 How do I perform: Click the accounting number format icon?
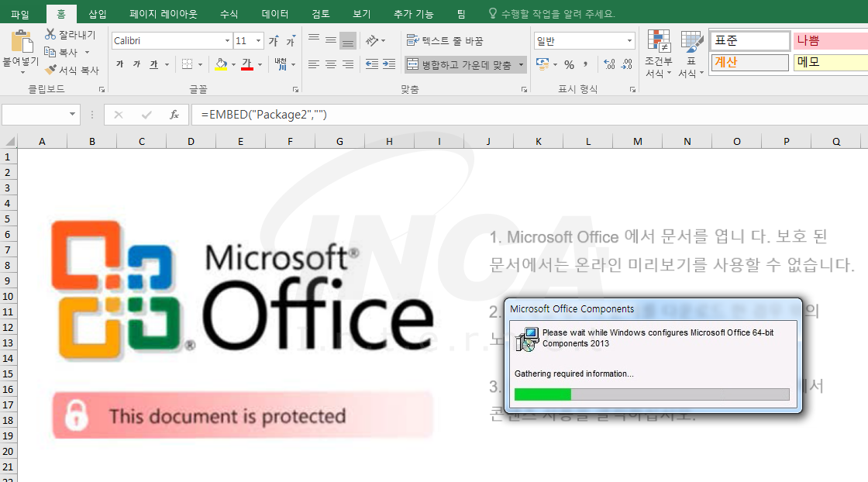click(542, 64)
